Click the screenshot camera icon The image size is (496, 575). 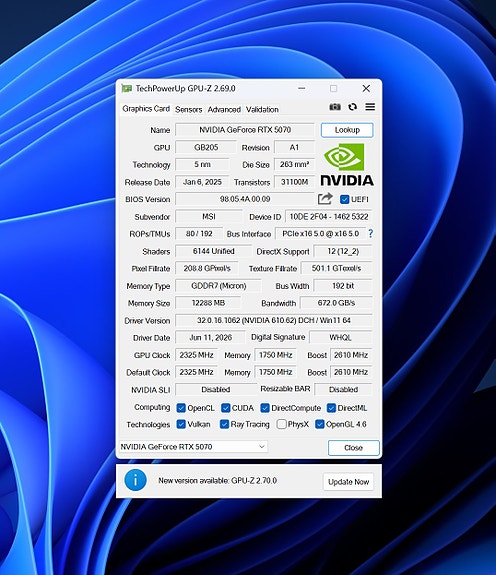(334, 107)
